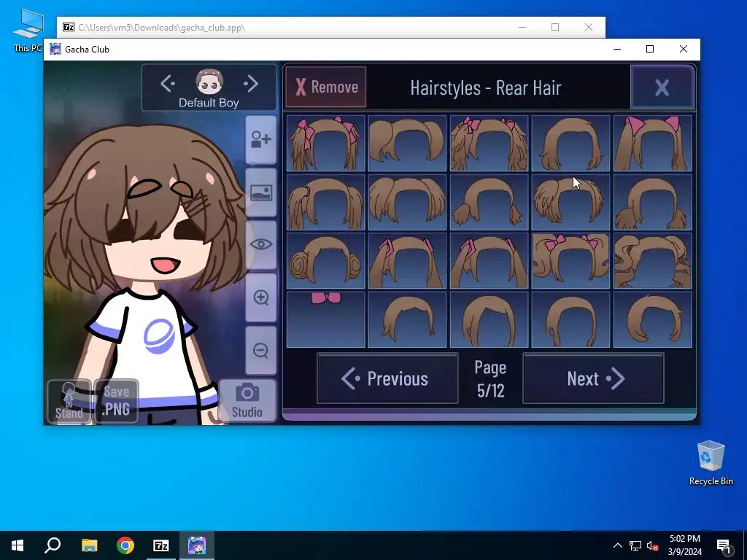
Task: Select second-row second fluffy long pigtails
Action: click(407, 202)
